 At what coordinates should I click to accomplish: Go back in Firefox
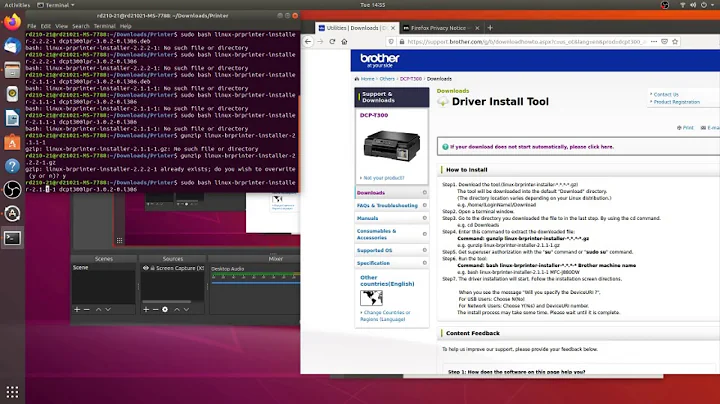point(308,41)
